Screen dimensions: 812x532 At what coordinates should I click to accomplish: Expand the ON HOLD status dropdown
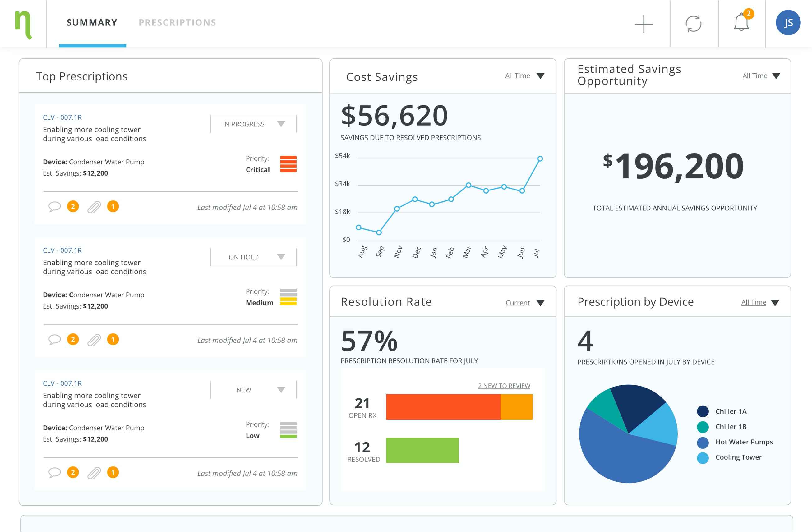(253, 257)
